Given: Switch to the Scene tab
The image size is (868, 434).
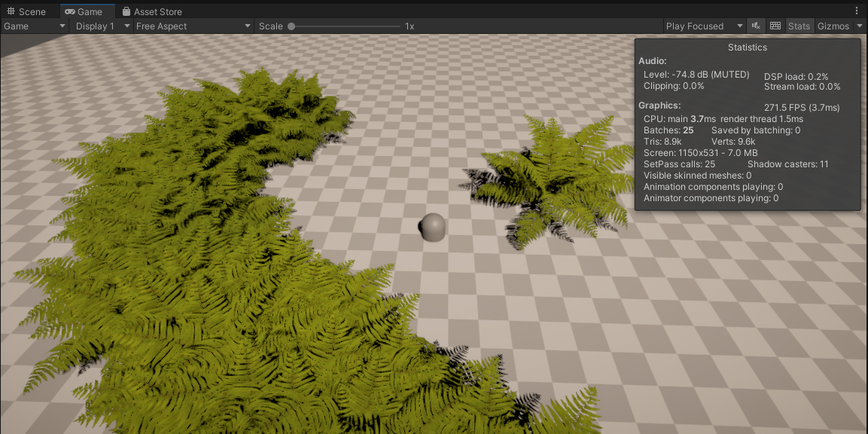Looking at the screenshot, I should click(26, 11).
